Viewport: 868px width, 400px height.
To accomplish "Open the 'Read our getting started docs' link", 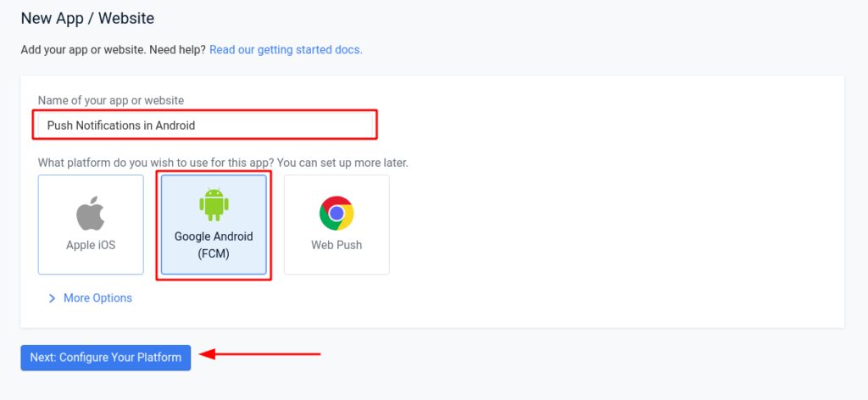I will [x=286, y=50].
